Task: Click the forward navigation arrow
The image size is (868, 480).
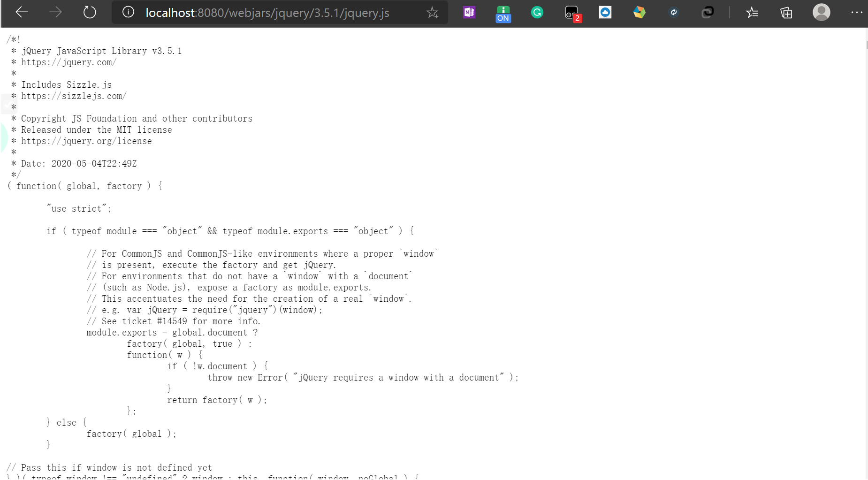Action: pyautogui.click(x=55, y=12)
